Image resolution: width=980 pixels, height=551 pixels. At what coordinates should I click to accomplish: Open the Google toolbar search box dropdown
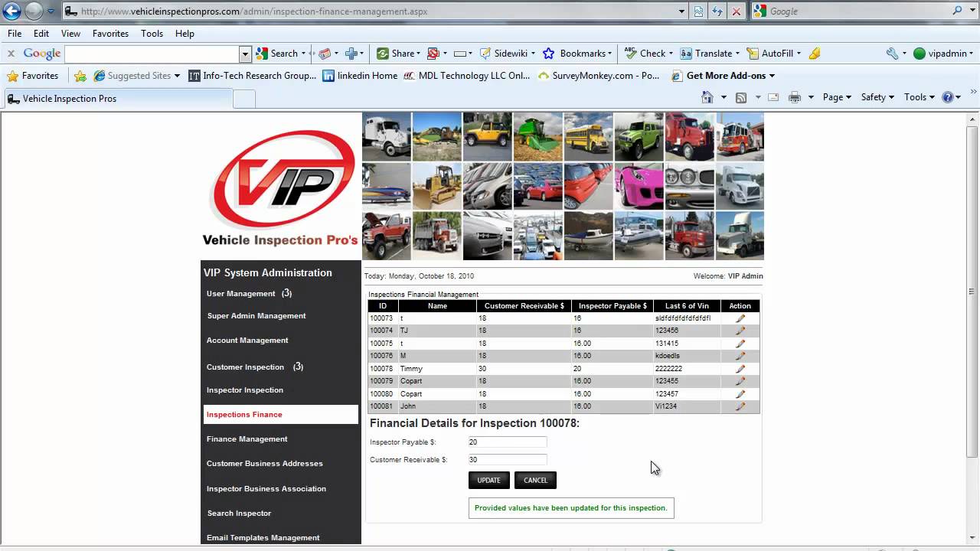tap(245, 54)
